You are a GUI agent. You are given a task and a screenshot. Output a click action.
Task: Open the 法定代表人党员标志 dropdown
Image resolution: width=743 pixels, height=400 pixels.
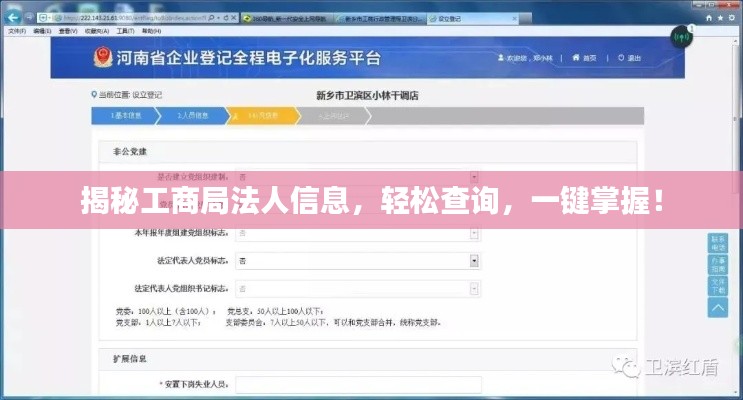click(358, 261)
